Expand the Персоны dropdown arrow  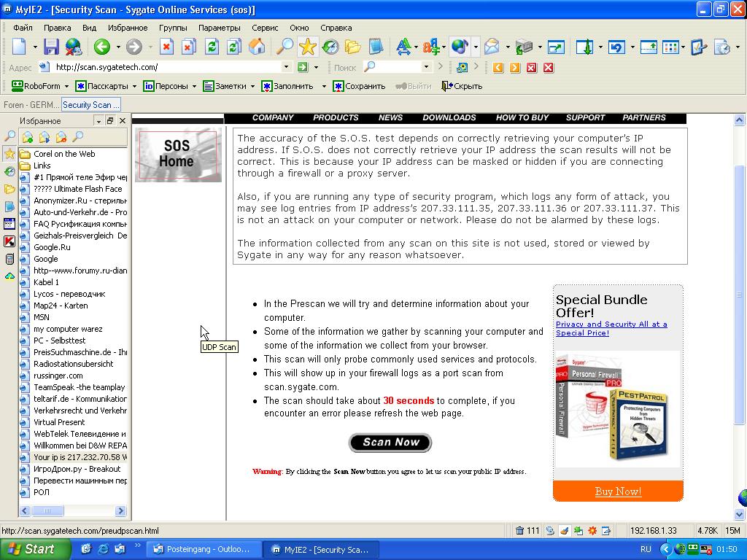point(194,87)
